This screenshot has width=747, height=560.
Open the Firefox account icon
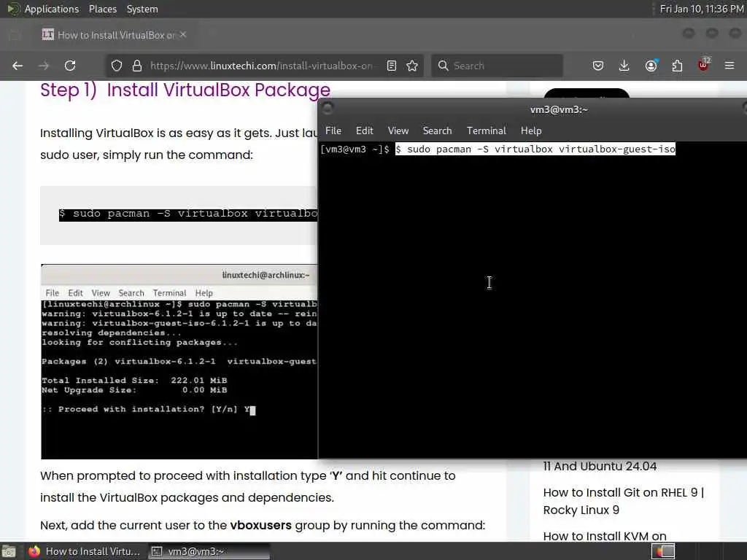pos(651,65)
